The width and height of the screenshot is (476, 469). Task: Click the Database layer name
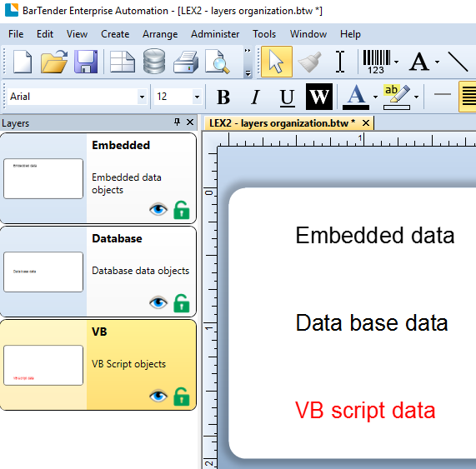pyautogui.click(x=117, y=238)
